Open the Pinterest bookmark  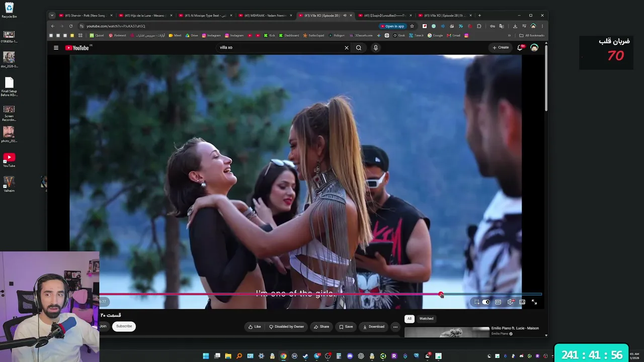pyautogui.click(x=117, y=36)
